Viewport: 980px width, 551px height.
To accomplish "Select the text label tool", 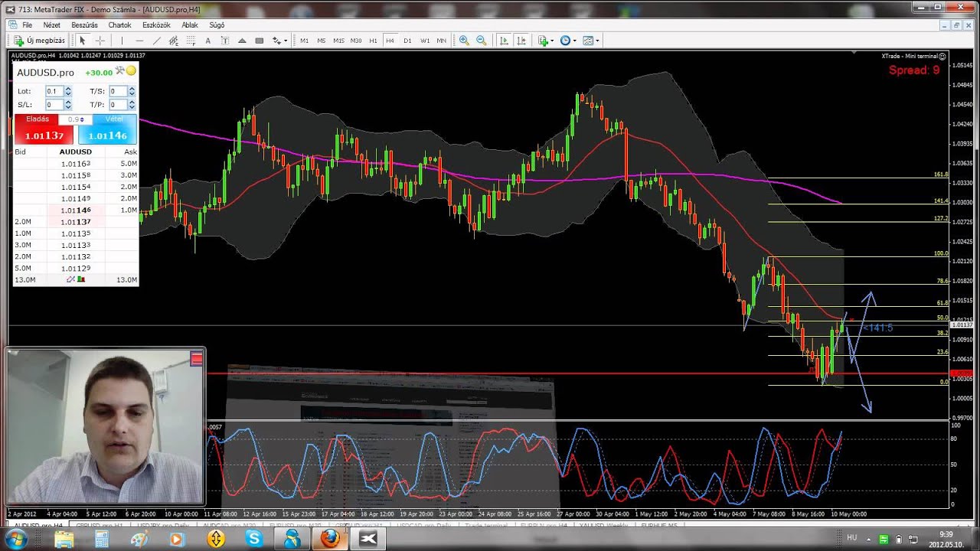I will pos(225,41).
